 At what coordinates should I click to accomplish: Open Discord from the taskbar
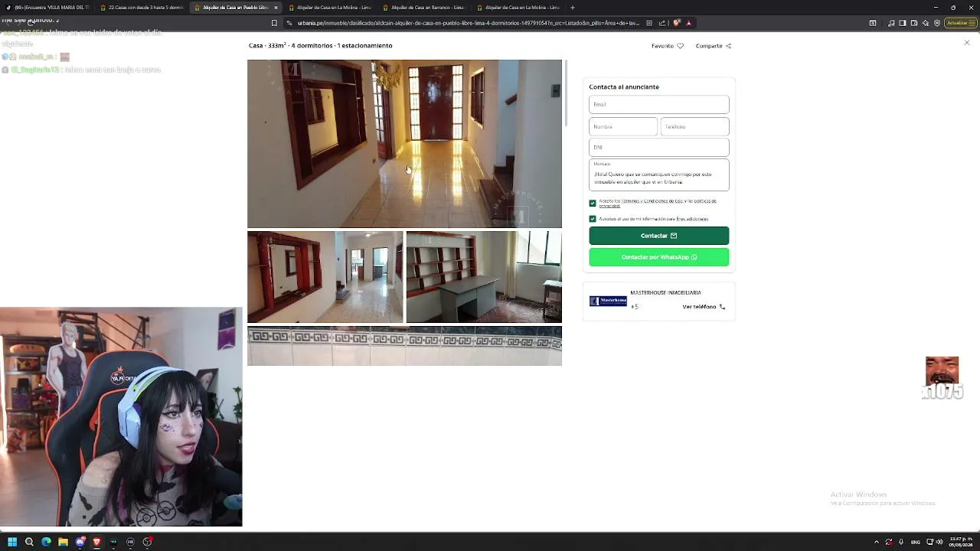coord(80,542)
